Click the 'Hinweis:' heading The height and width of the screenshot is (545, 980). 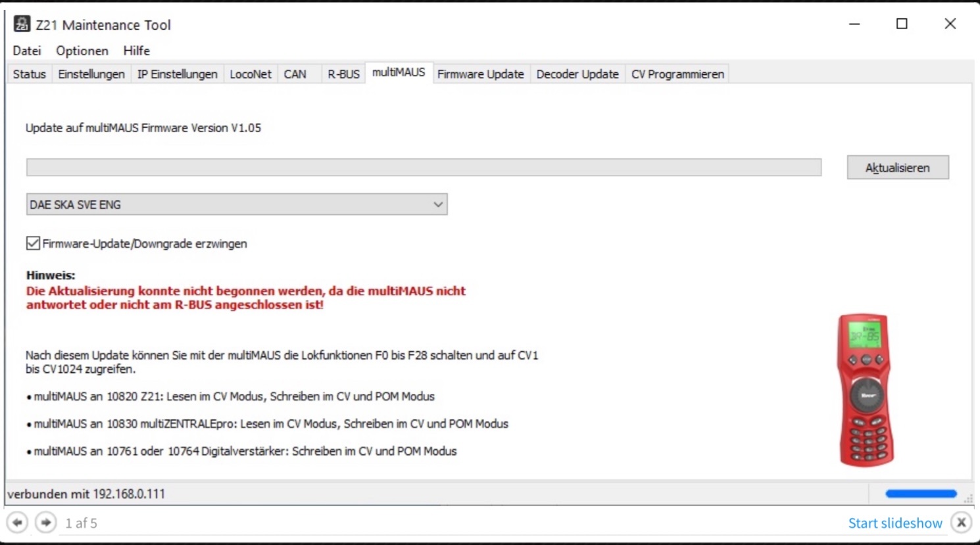pos(51,275)
